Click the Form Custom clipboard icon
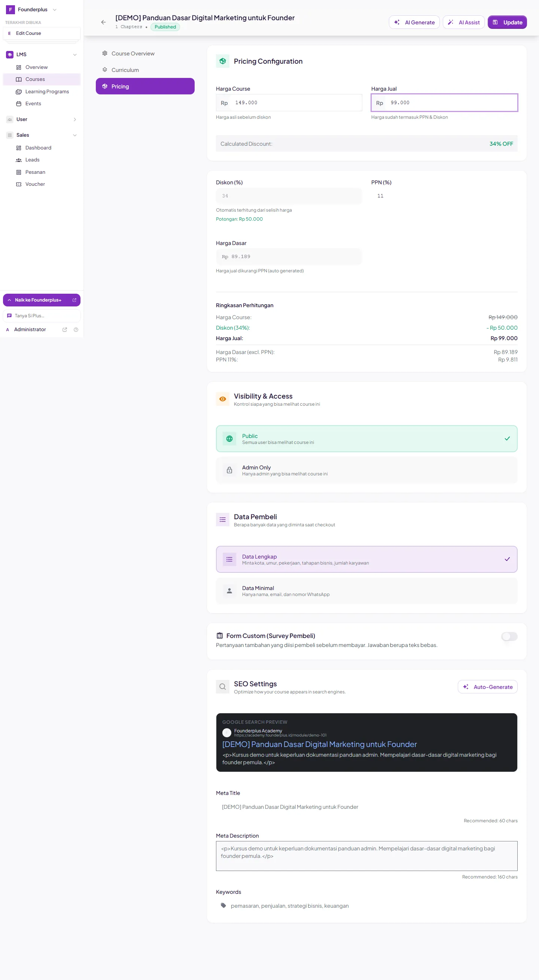The height and width of the screenshot is (980, 539). (219, 635)
